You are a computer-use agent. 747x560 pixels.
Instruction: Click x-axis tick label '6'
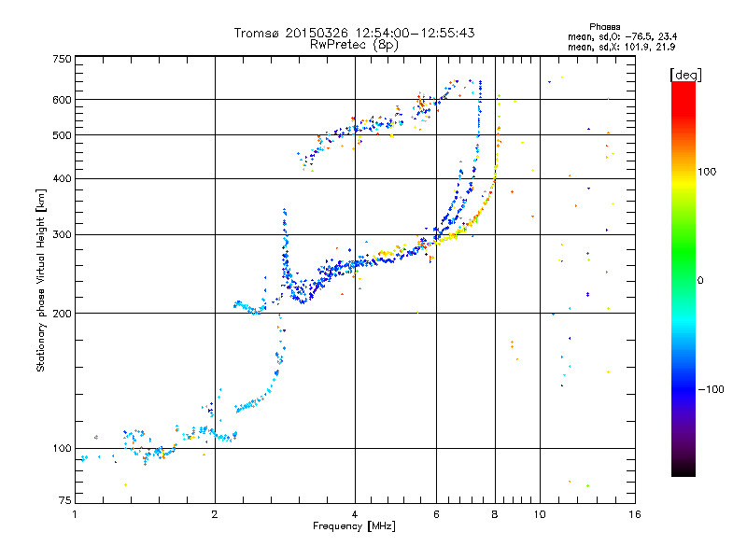coord(436,514)
